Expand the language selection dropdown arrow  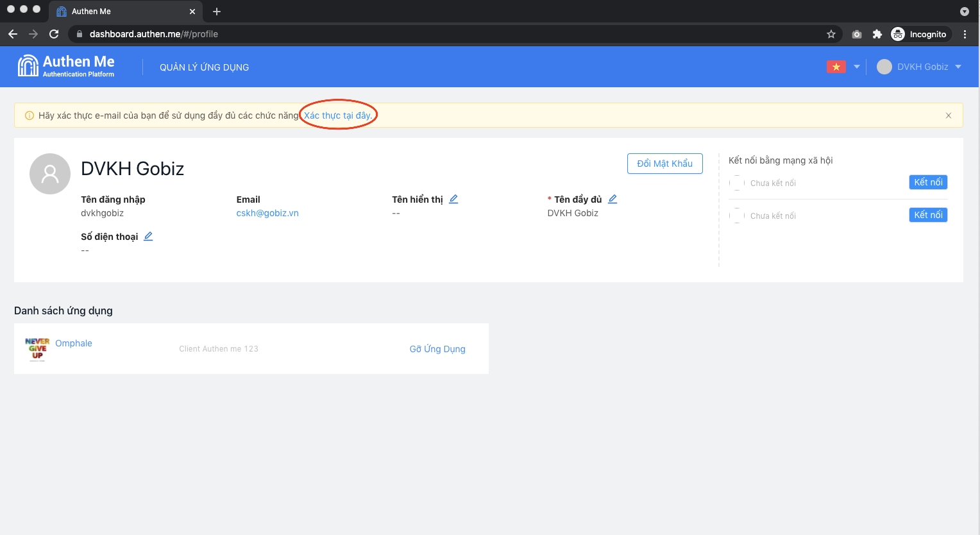point(856,67)
